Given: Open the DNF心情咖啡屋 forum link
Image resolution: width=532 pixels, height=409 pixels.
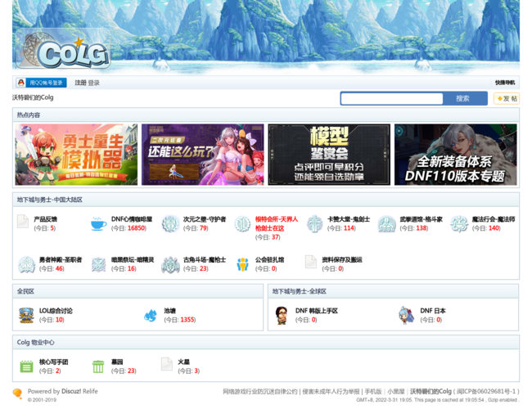Looking at the screenshot, I should [x=132, y=219].
